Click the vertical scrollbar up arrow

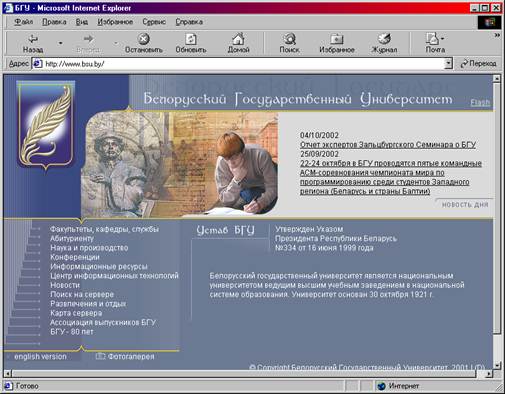coord(497,79)
